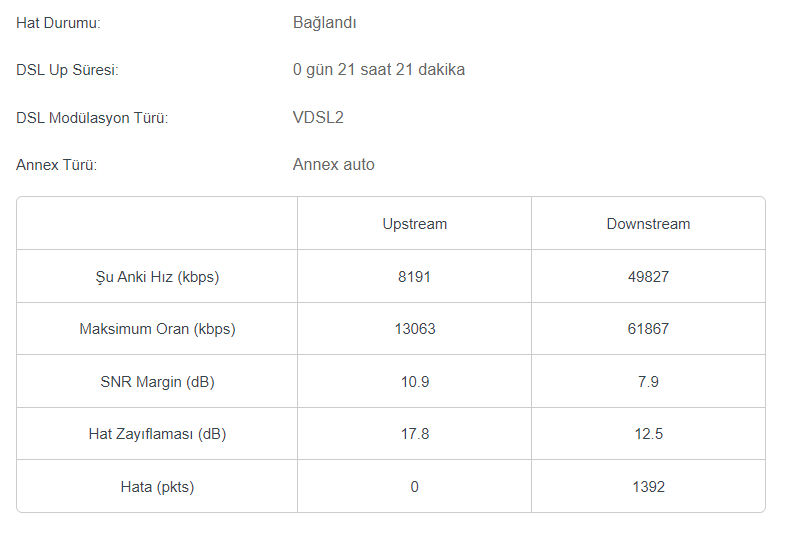
Task: Click the Downstream column header
Action: 648,224
